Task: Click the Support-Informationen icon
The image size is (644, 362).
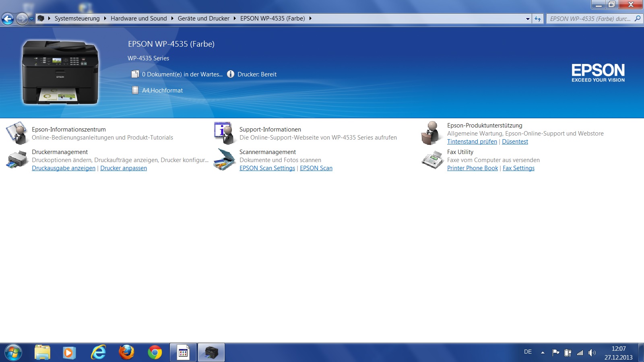Action: [x=224, y=133]
